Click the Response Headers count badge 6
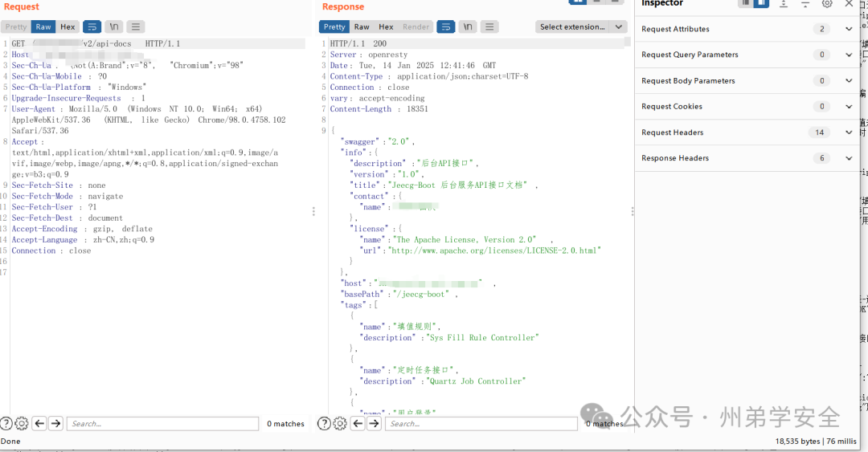 (x=821, y=158)
